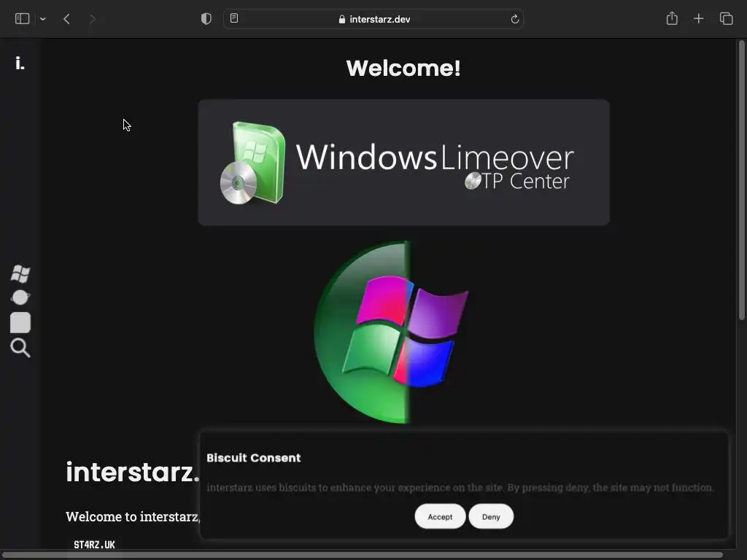Toggle the Safari sidebar button
The image size is (747, 560).
pos(23,19)
